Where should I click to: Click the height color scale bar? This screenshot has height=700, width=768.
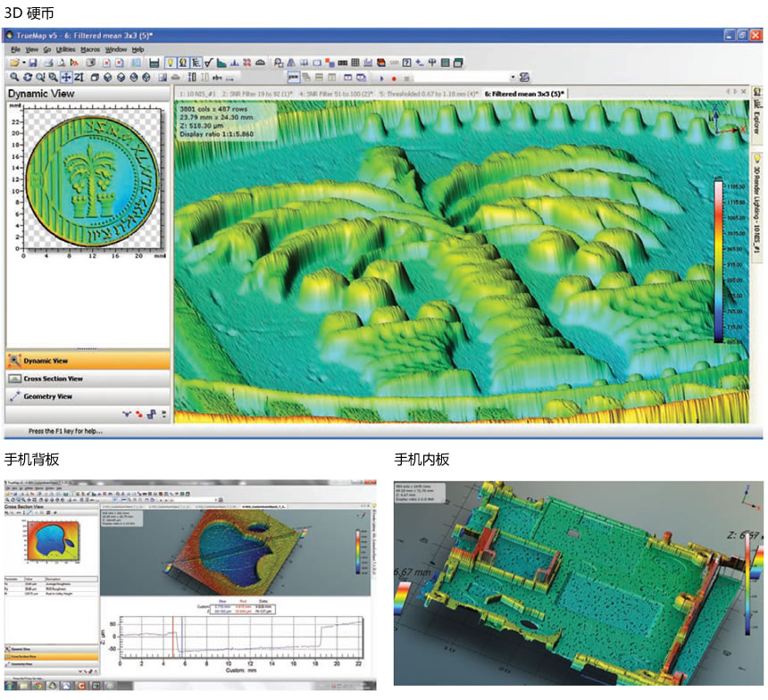click(718, 261)
